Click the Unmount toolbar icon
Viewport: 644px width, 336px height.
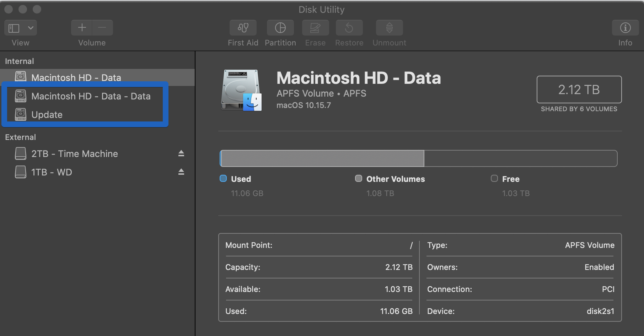[x=389, y=28]
